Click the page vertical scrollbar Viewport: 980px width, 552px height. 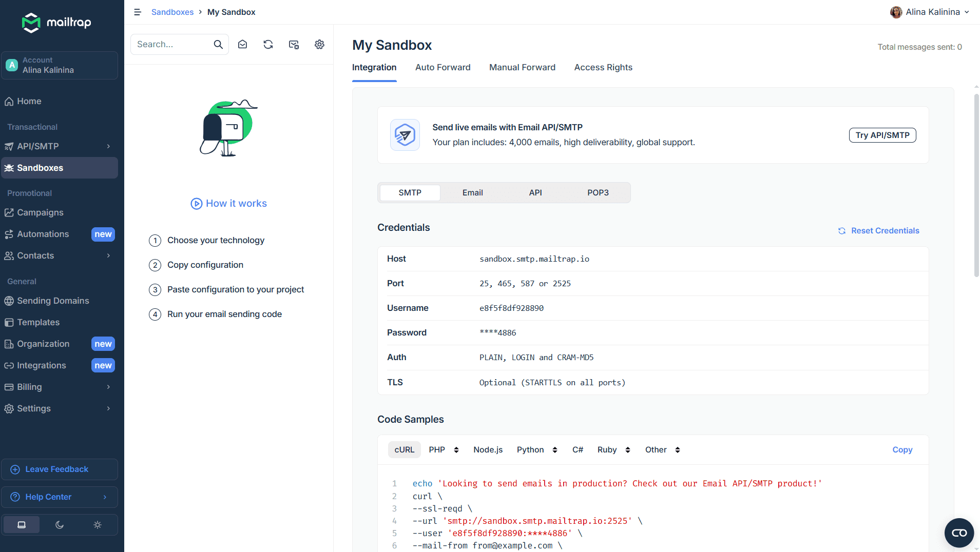(976, 185)
